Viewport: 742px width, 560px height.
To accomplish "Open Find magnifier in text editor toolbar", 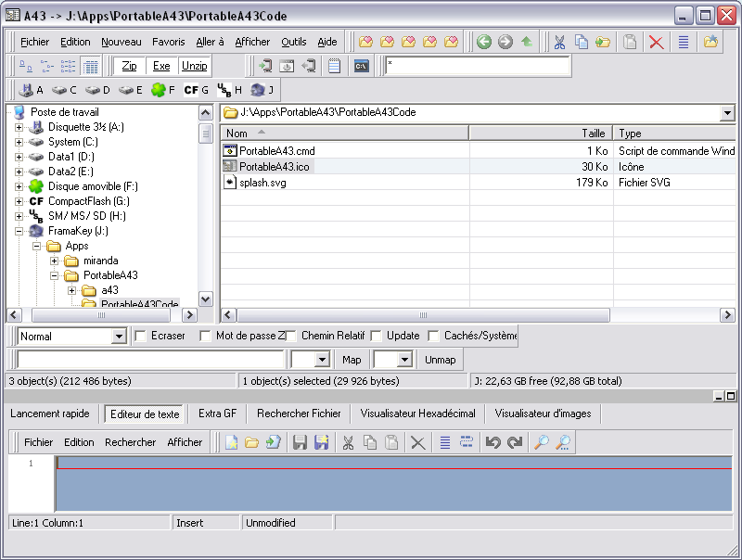I will pos(541,442).
